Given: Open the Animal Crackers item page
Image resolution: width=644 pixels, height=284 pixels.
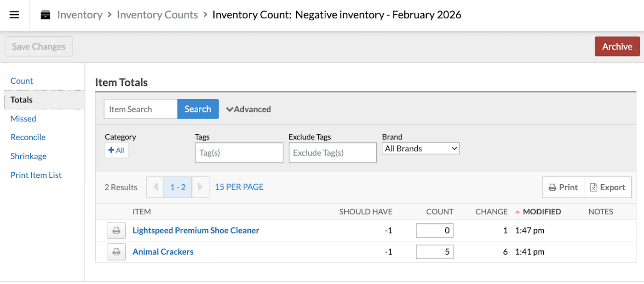Looking at the screenshot, I should click(x=163, y=251).
